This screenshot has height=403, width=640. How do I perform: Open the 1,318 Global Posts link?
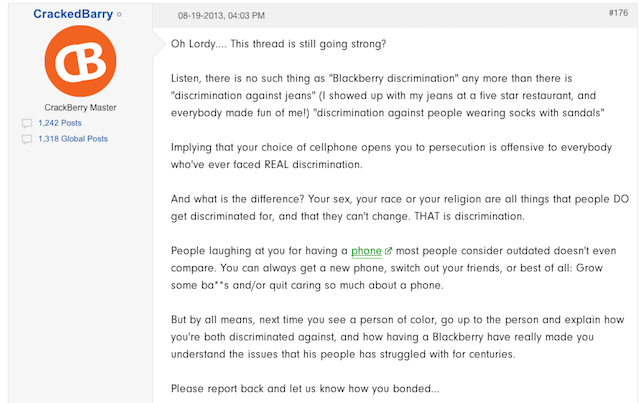pyautogui.click(x=73, y=139)
